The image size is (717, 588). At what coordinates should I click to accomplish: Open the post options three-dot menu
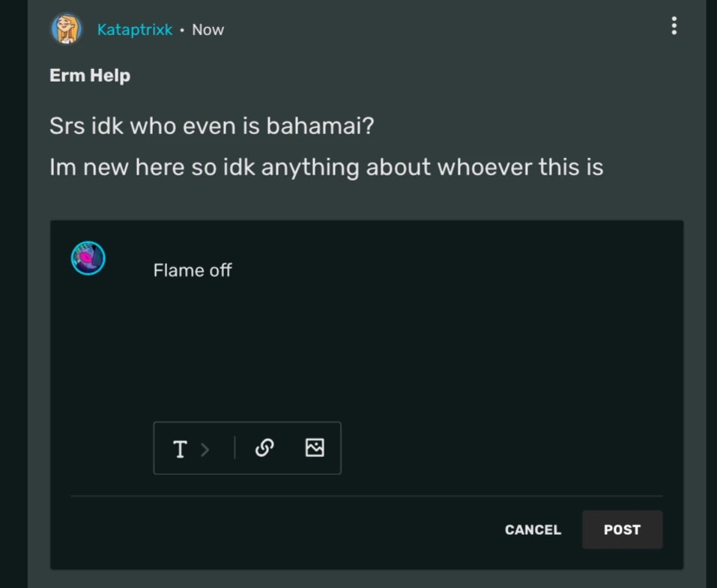tap(674, 26)
